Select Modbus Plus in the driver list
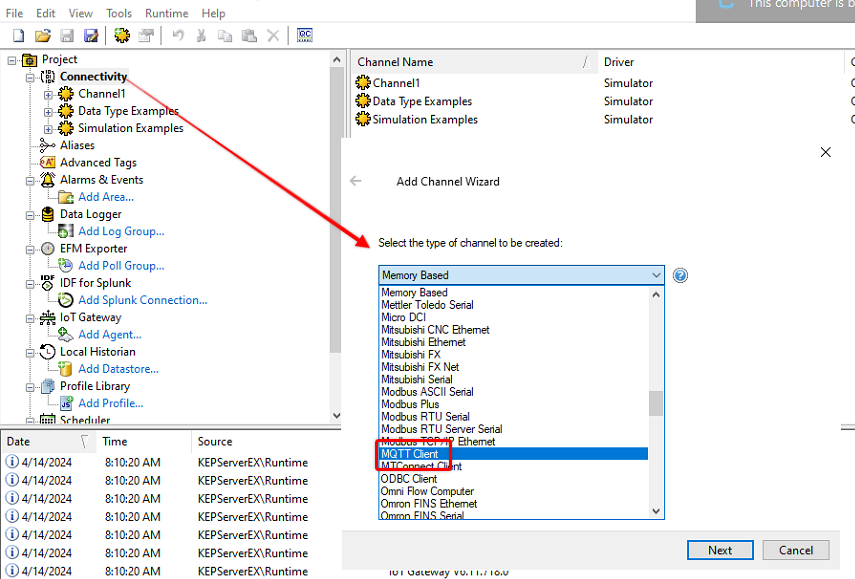 (x=514, y=404)
